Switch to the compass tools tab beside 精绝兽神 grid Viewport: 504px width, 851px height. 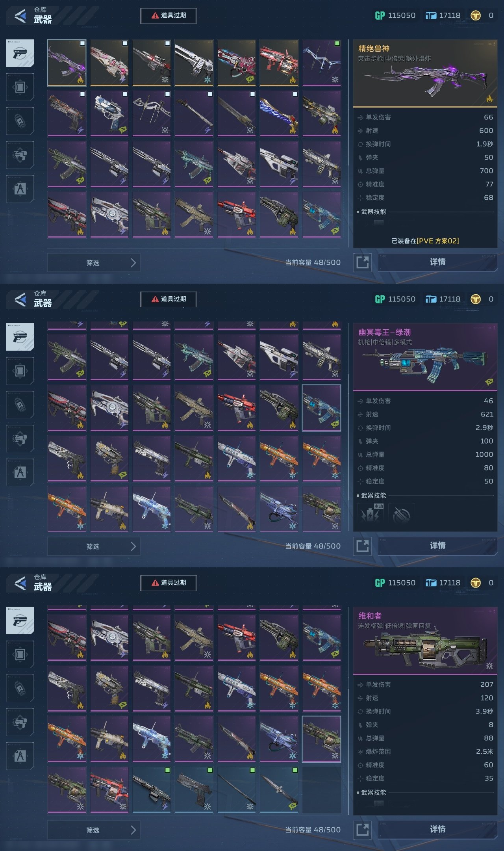point(20,188)
